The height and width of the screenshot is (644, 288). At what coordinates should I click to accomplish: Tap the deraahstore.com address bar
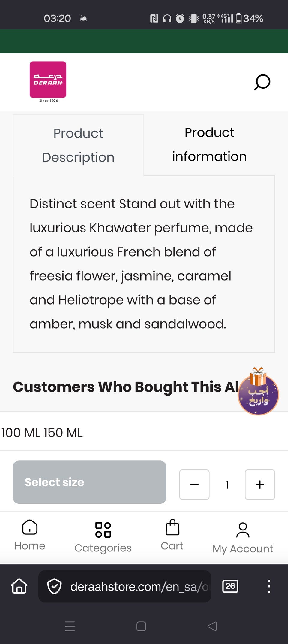[138, 586]
